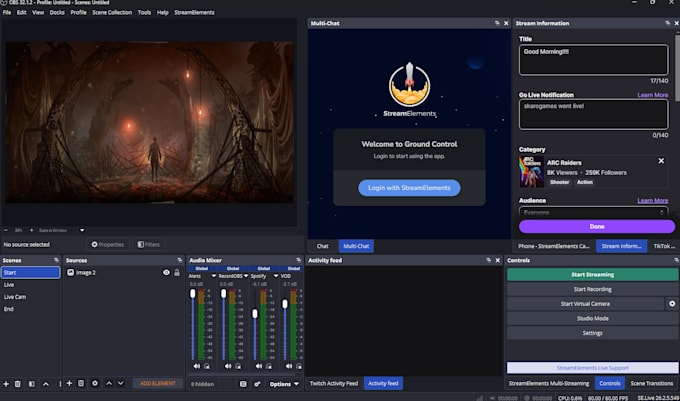This screenshot has height=401, width=680.
Task: Toggle VOD channel lock volume icon
Action: (299, 366)
